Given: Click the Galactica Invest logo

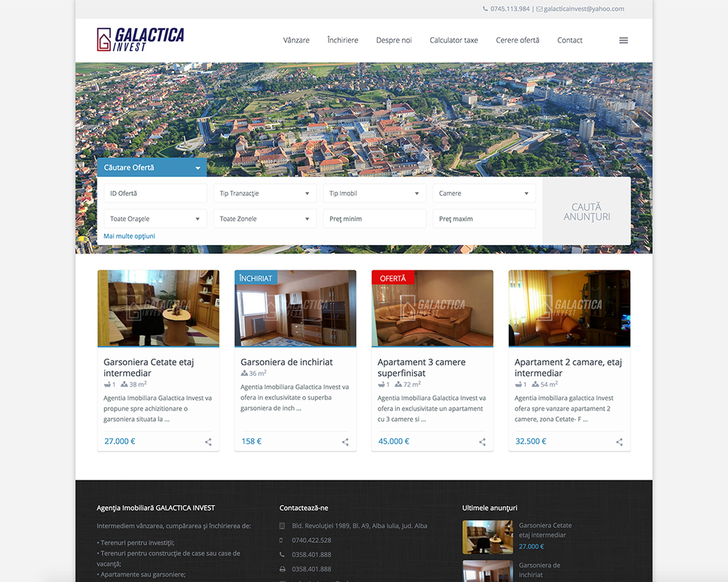Looking at the screenshot, I should 140,39.
